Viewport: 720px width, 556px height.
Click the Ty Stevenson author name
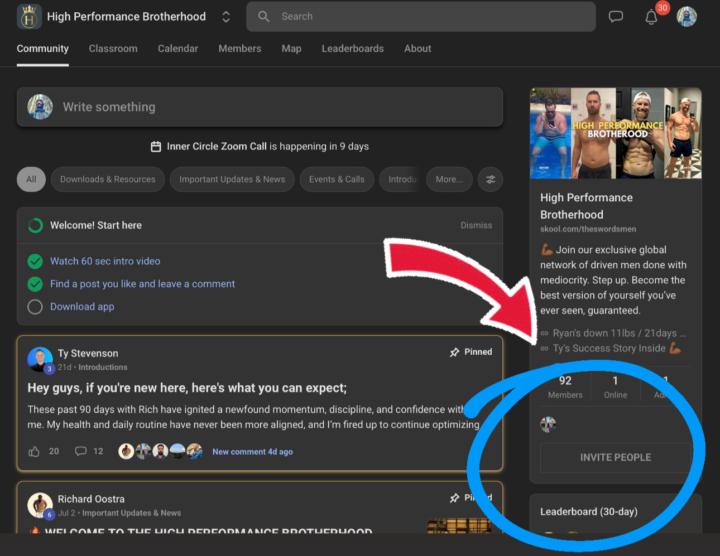pos(88,354)
